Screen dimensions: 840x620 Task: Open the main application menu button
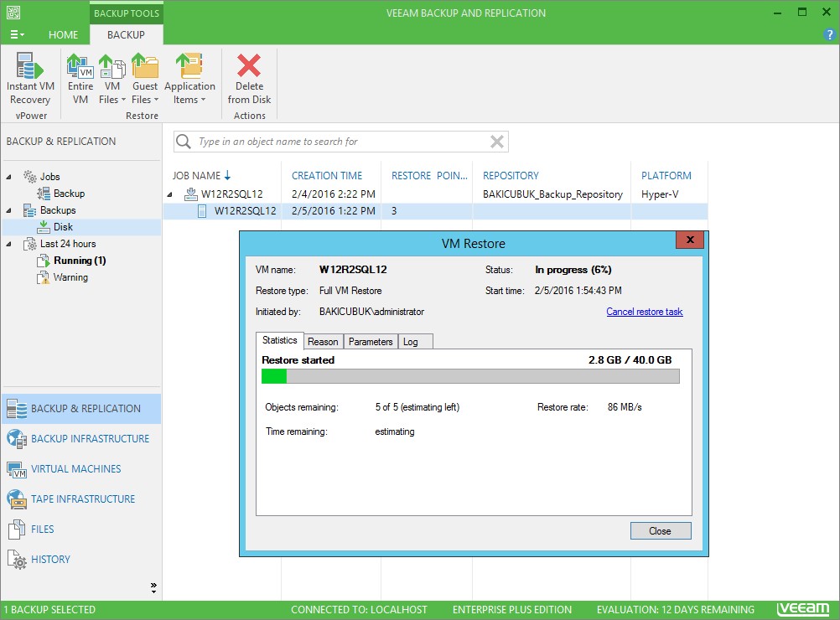coord(17,35)
